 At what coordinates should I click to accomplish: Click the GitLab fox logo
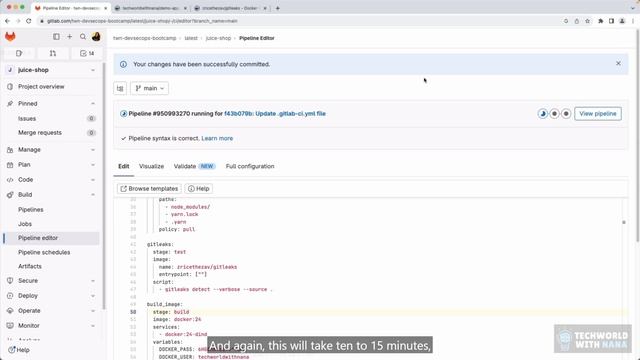(x=10, y=37)
